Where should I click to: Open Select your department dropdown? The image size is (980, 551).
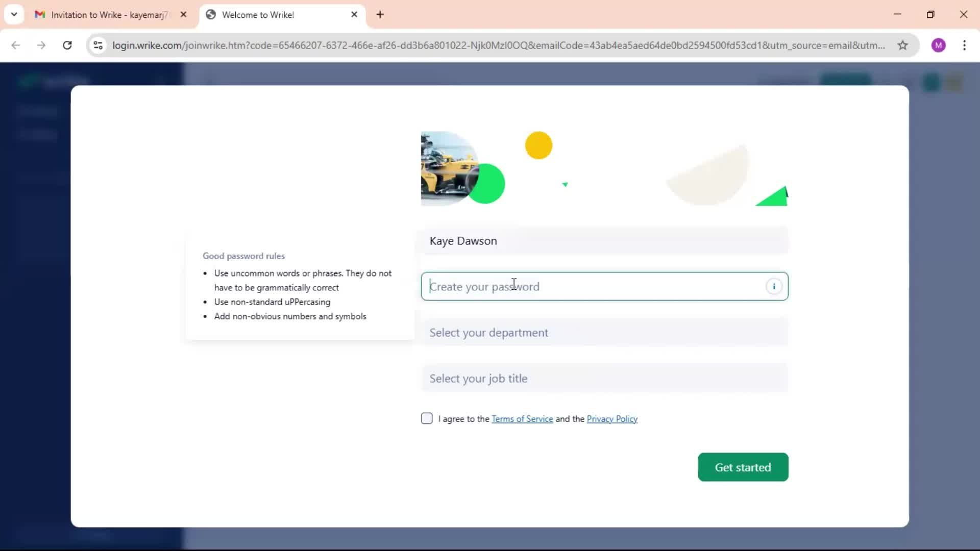point(604,333)
